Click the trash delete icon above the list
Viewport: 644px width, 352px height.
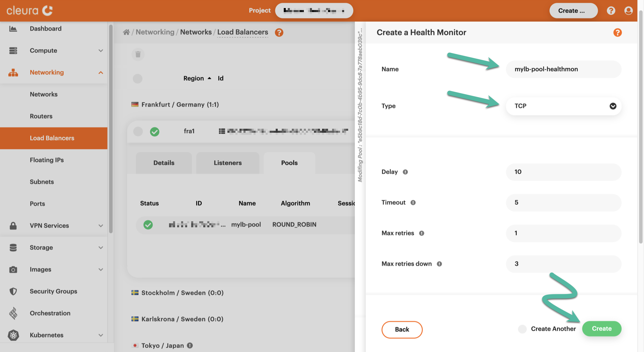[138, 54]
